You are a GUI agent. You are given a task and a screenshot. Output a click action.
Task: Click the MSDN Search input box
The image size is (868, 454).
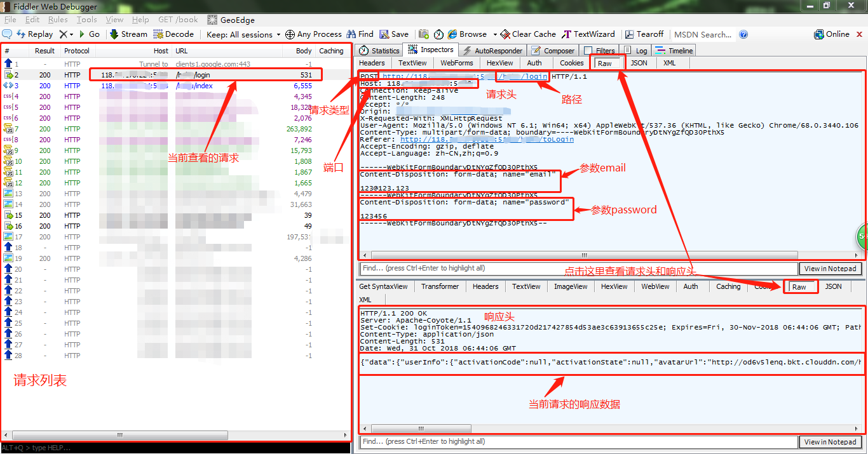[x=703, y=34]
